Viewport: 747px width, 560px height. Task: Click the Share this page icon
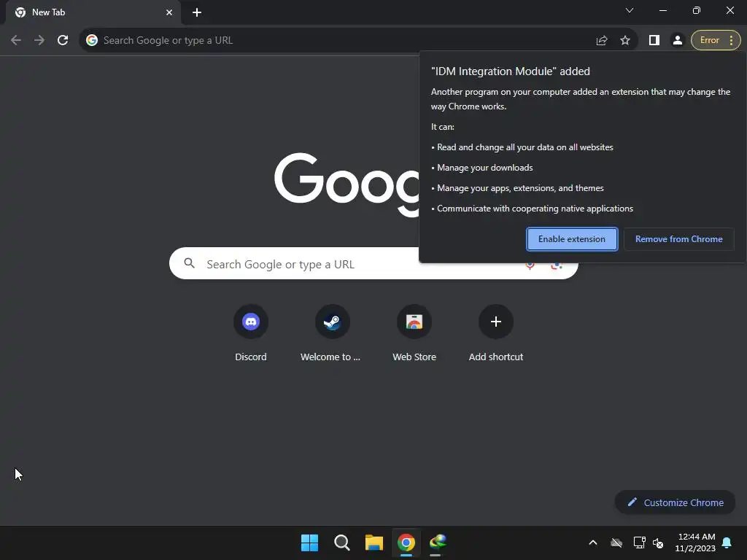[602, 41]
